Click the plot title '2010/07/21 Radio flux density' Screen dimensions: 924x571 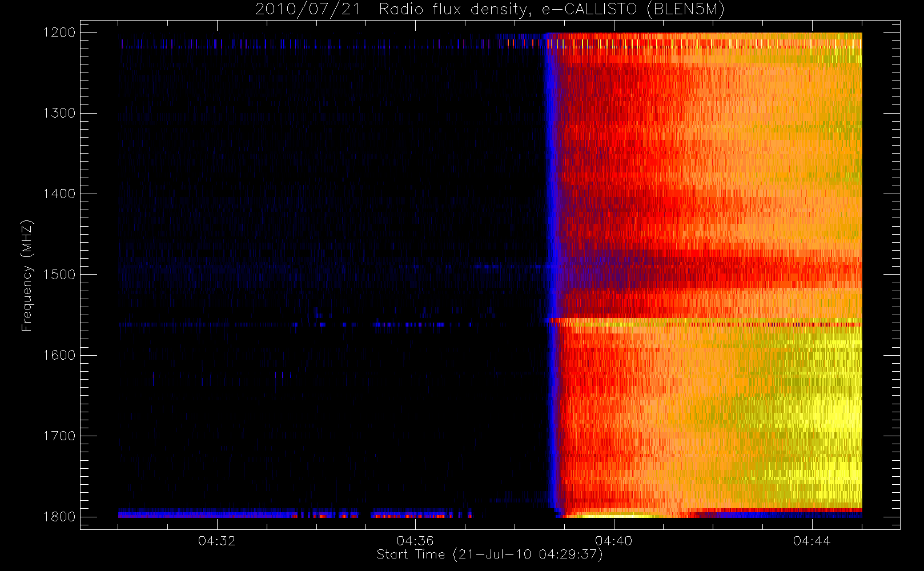click(490, 10)
